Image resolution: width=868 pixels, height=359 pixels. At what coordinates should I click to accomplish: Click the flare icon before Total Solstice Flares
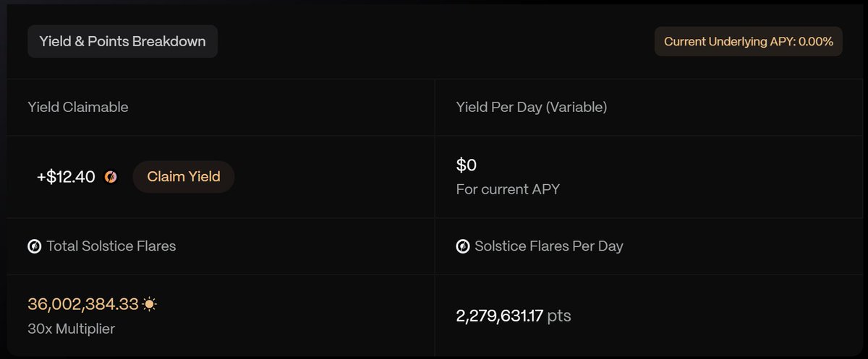coord(34,246)
